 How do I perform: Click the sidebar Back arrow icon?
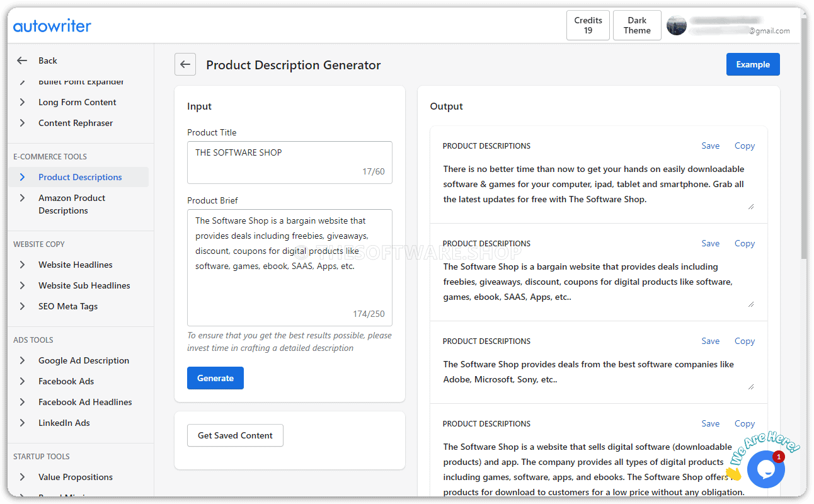coord(22,60)
